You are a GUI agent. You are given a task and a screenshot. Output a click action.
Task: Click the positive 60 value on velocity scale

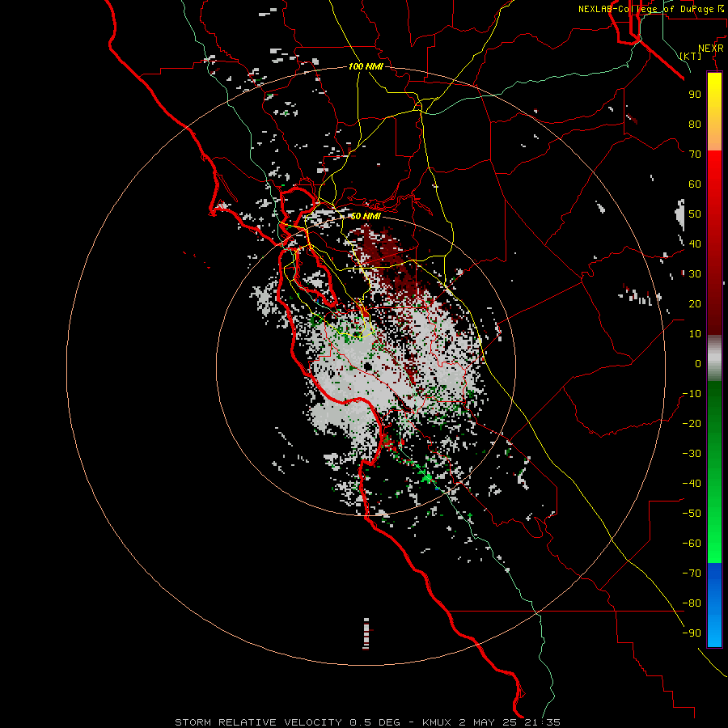(695, 184)
